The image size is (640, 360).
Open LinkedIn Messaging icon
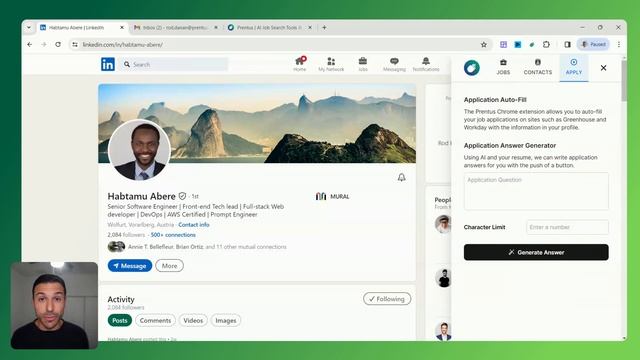[394, 64]
